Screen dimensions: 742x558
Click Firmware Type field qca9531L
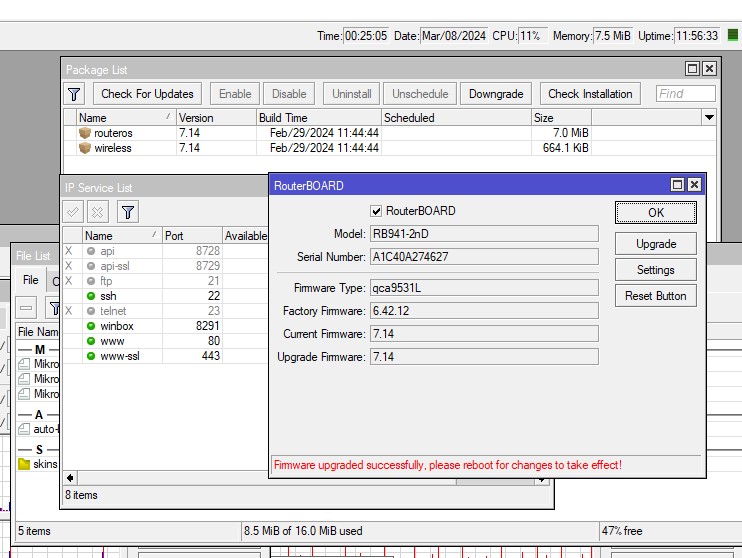pyautogui.click(x=484, y=288)
